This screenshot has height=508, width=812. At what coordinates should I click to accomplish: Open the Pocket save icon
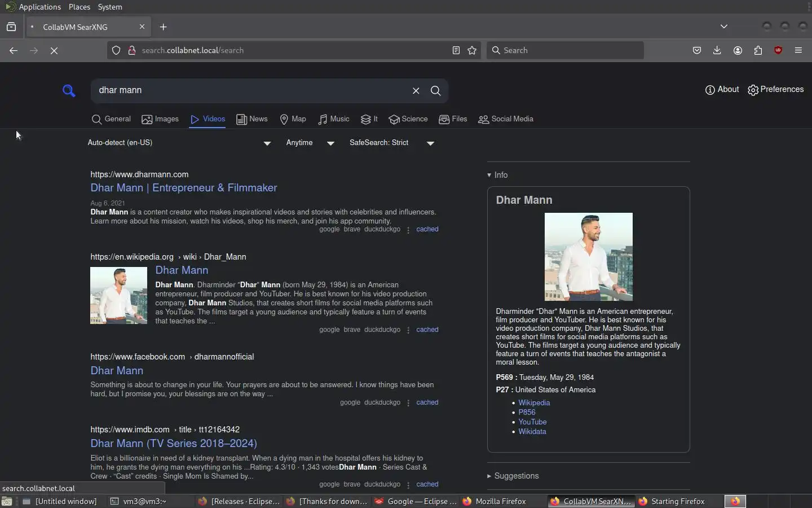(697, 50)
